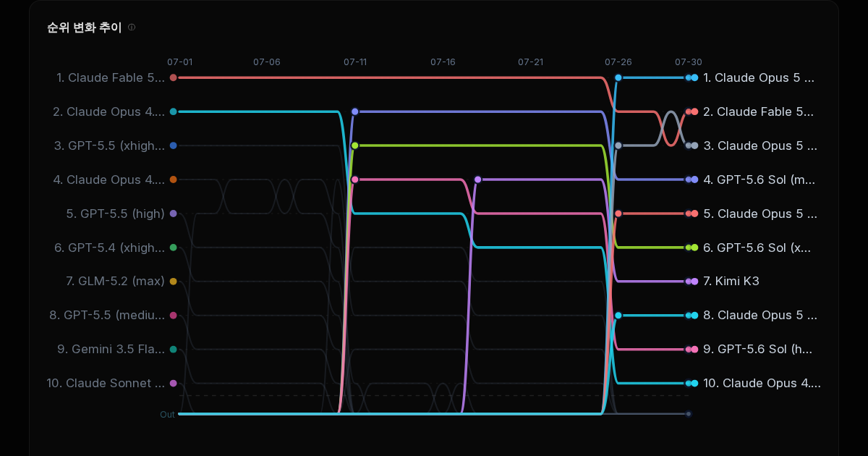The height and width of the screenshot is (456, 868).
Task: Click the info icon beside 순위 변화 추이
Action: pyautogui.click(x=132, y=28)
